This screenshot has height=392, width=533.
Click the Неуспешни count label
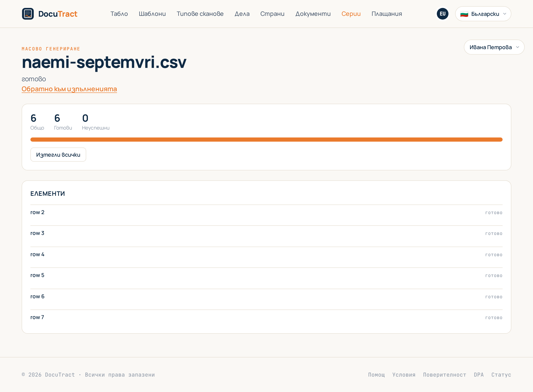click(x=96, y=128)
